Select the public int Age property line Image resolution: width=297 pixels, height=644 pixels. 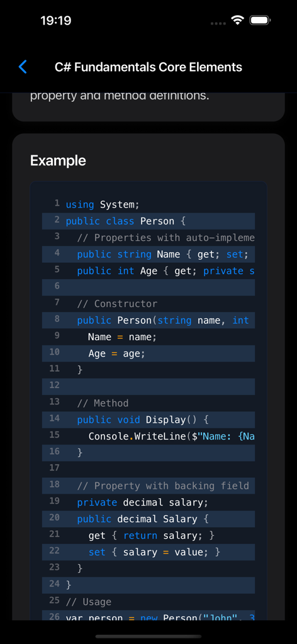coord(148,270)
